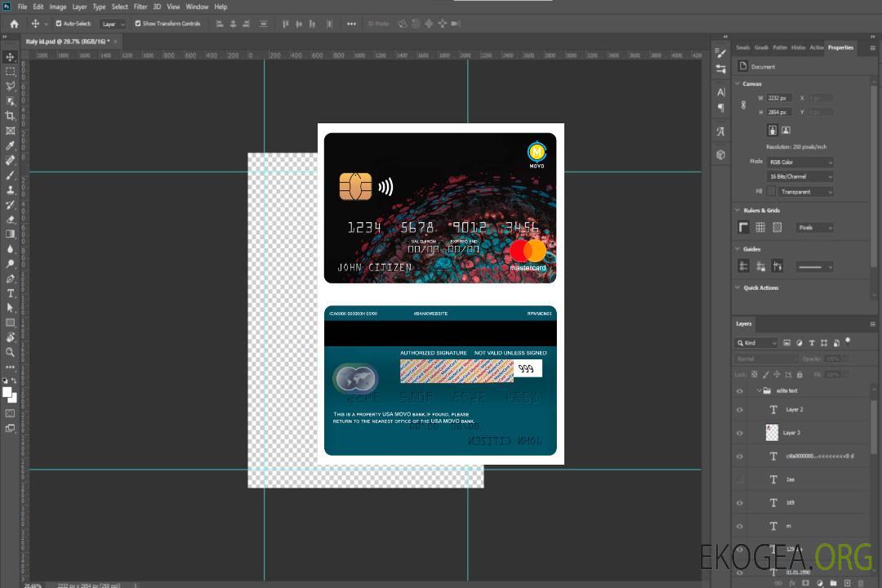Switch to the Swatches panel tab

(x=743, y=47)
